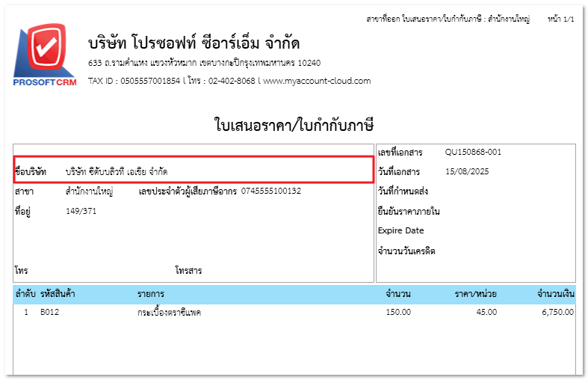
Task: Click the Prosoft CRM logo
Action: click(x=45, y=55)
